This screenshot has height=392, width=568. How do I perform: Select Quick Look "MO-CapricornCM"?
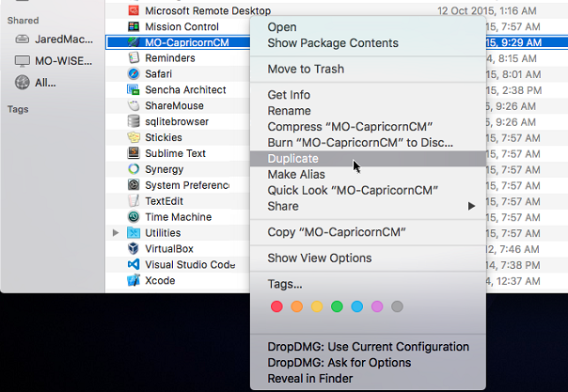point(368,191)
